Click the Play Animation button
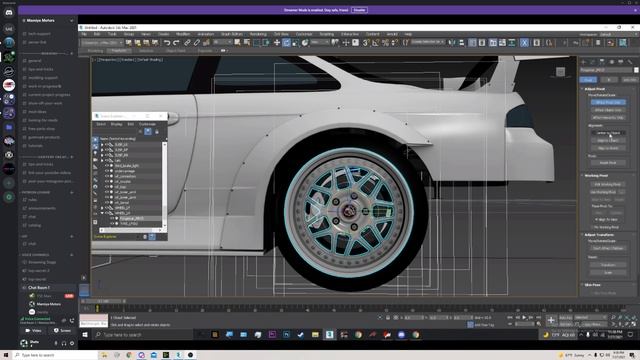Image resolution: width=640 pixels, height=360 pixels. coord(524,317)
